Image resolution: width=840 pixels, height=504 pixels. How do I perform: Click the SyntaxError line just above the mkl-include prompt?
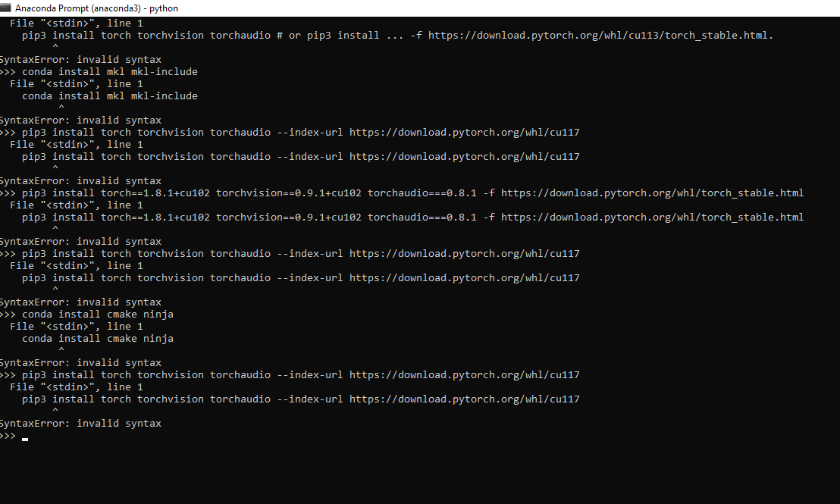point(80,60)
